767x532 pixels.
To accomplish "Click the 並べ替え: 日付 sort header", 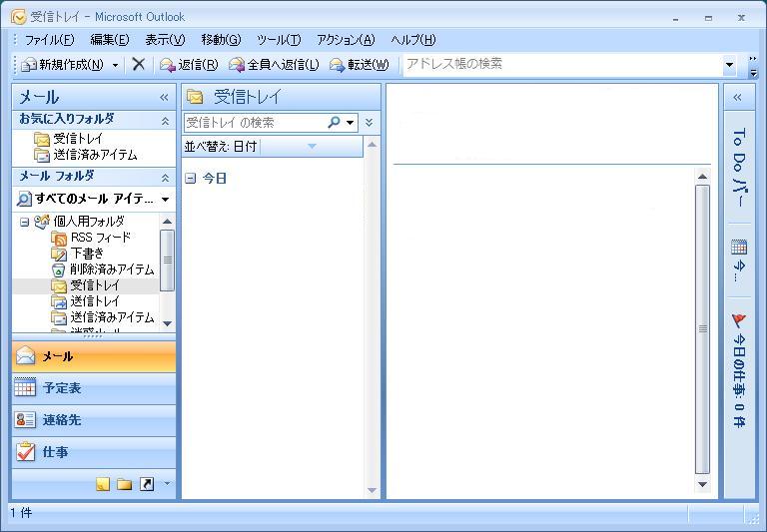I will click(222, 146).
